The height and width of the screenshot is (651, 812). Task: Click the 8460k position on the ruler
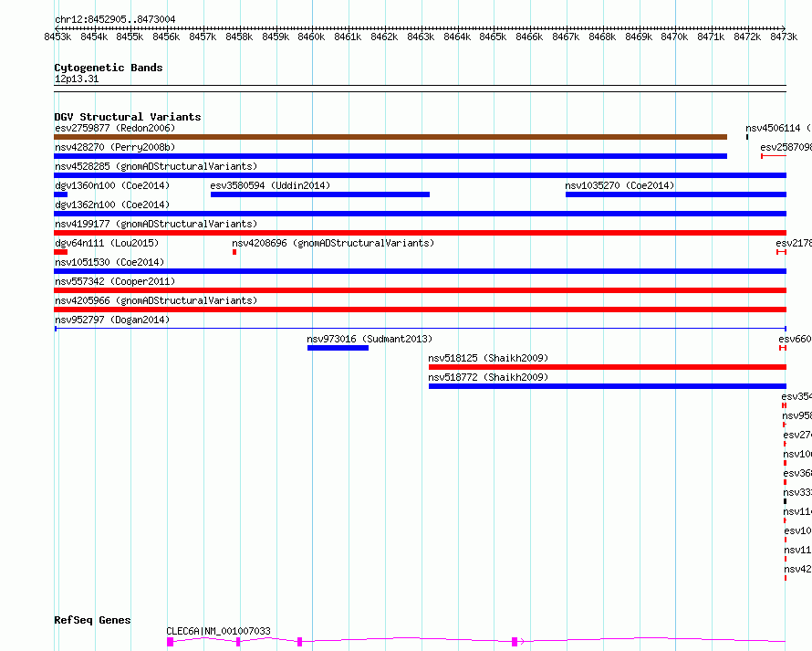(x=311, y=37)
